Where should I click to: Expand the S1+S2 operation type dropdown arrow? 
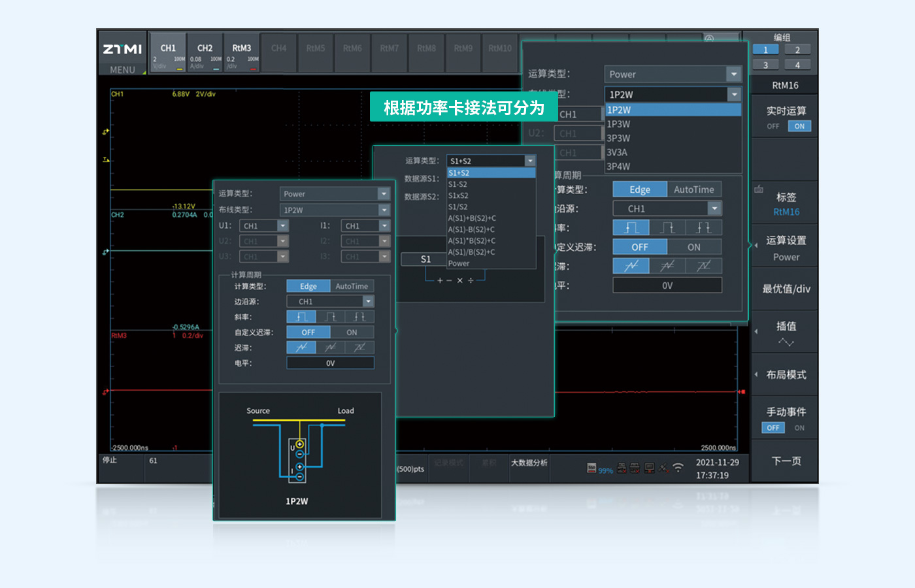530,161
